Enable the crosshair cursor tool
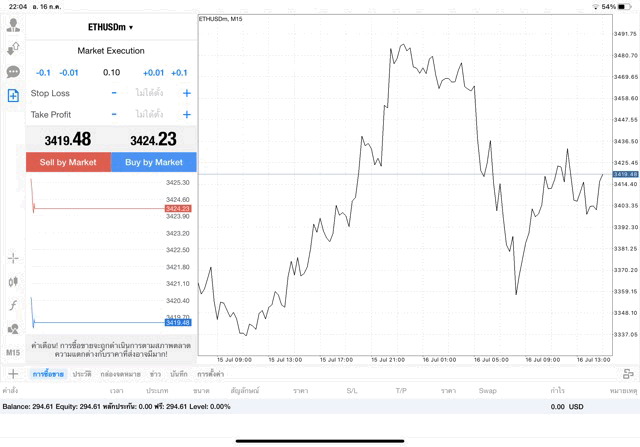Viewport: 640px width, 447px height. pyautogui.click(x=13, y=258)
